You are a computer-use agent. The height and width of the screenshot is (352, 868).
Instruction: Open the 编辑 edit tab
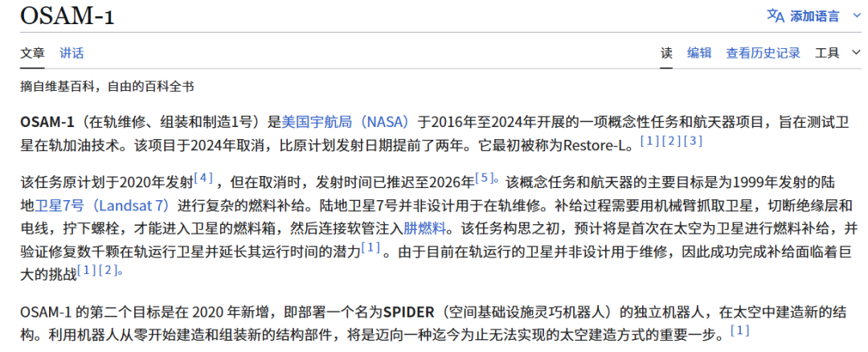[x=698, y=53]
